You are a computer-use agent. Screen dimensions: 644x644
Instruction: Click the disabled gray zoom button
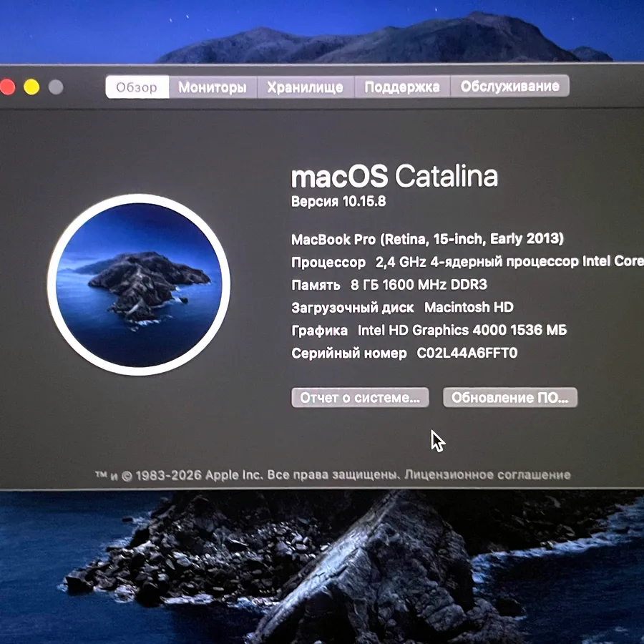coord(56,87)
